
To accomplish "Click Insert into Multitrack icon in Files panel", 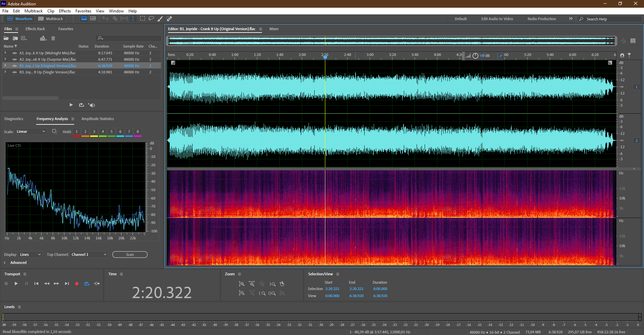I will pos(43,38).
